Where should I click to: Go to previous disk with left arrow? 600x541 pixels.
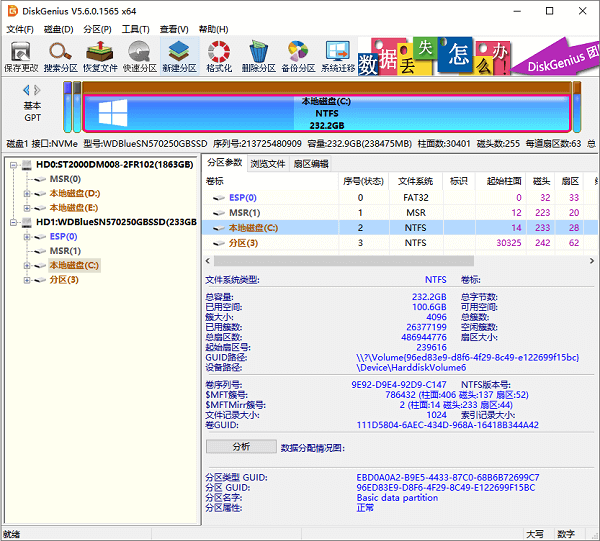pyautogui.click(x=25, y=90)
